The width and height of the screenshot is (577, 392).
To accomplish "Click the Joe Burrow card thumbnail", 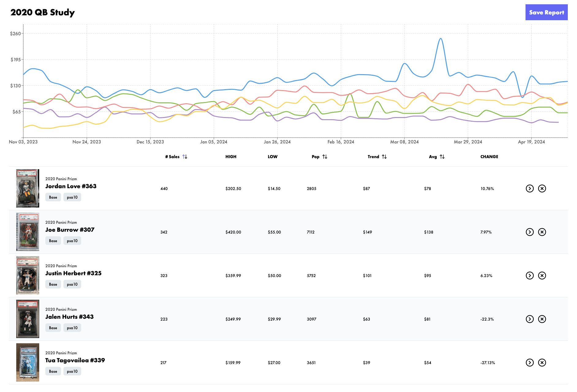I will 28,232.
